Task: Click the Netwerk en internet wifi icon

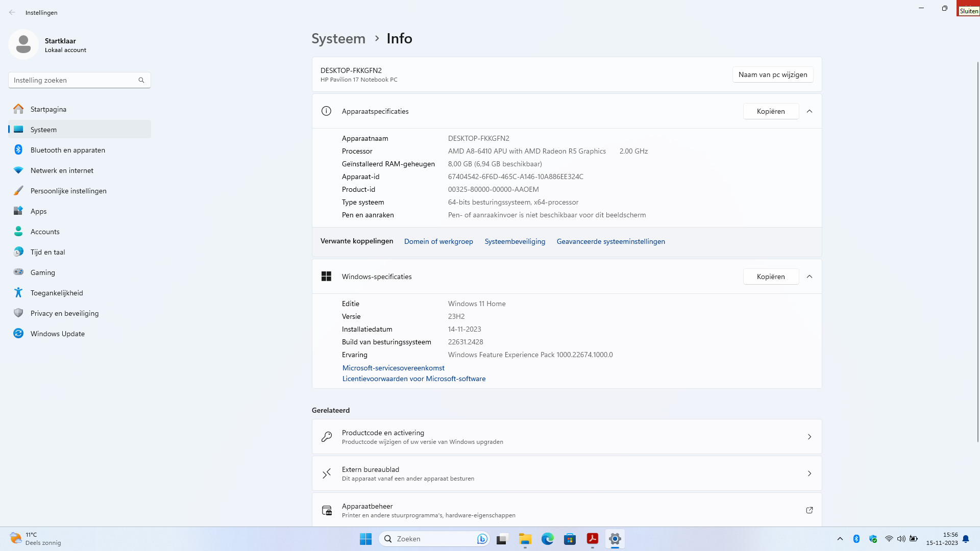Action: pyautogui.click(x=18, y=170)
